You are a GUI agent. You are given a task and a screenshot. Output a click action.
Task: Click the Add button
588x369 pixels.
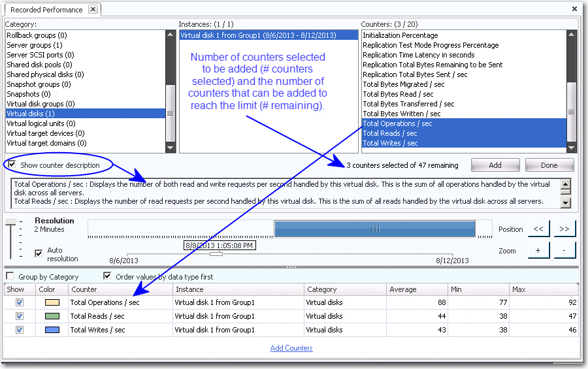click(x=495, y=165)
